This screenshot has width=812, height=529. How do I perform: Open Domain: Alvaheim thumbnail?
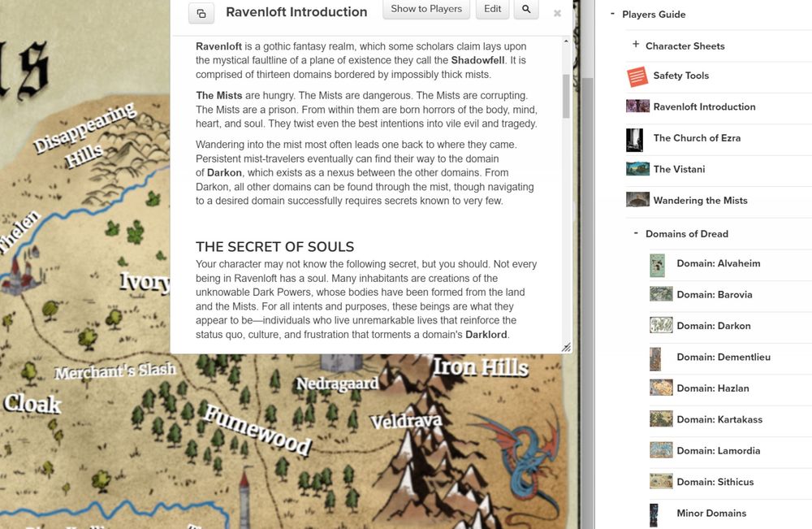click(x=657, y=265)
